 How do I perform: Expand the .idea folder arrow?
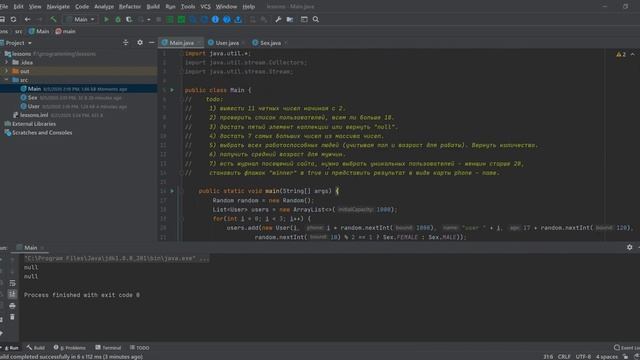pos(6,62)
